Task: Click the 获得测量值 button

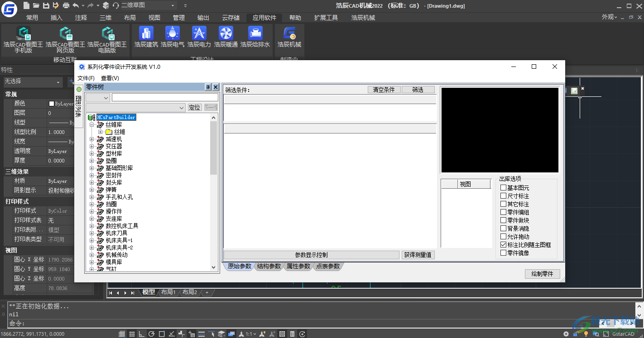Action: click(x=418, y=255)
